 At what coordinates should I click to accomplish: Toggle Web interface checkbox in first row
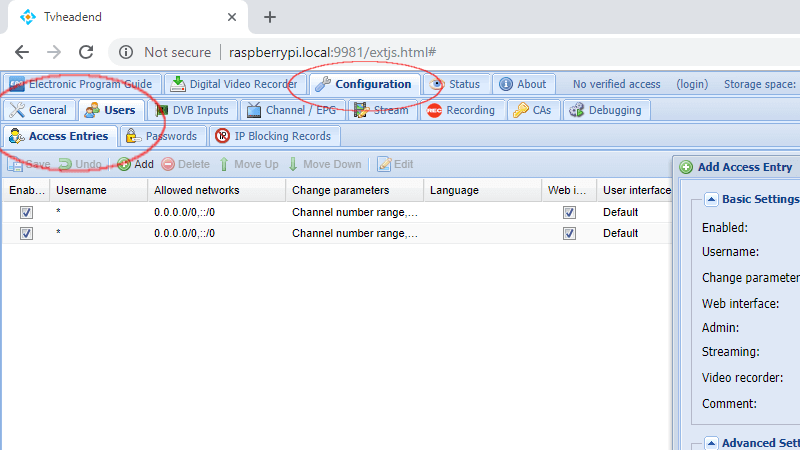[569, 212]
